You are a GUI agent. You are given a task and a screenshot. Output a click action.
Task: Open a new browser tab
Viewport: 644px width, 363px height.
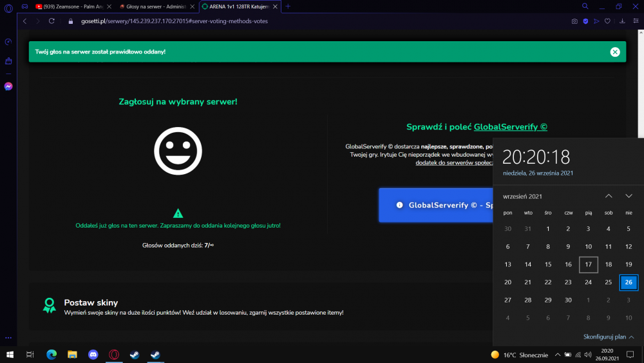(288, 6)
